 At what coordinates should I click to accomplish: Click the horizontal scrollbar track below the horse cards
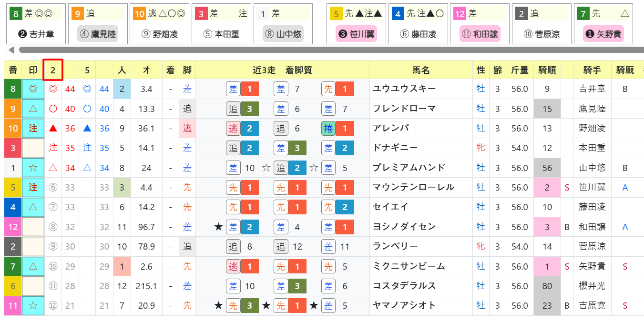click(331, 50)
